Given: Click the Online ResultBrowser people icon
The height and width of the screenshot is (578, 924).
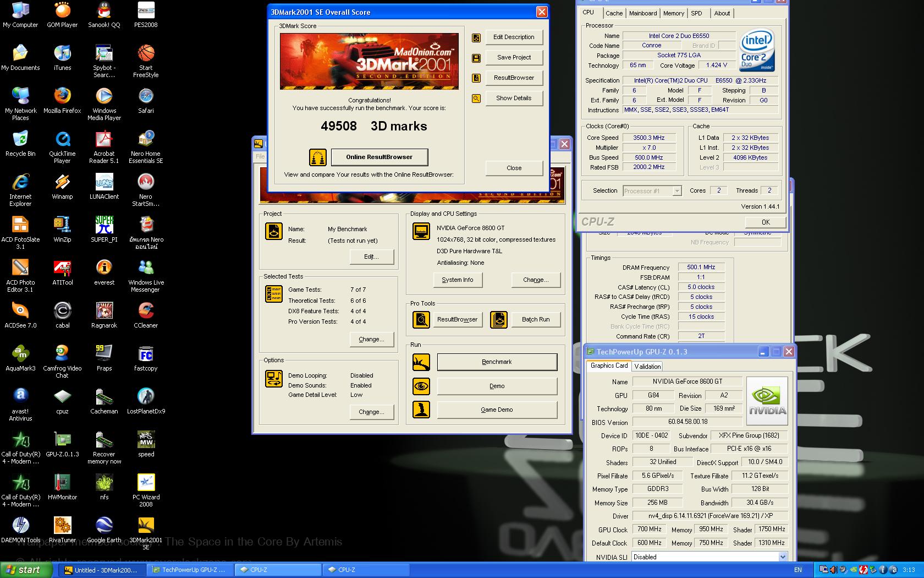Looking at the screenshot, I should click(318, 157).
